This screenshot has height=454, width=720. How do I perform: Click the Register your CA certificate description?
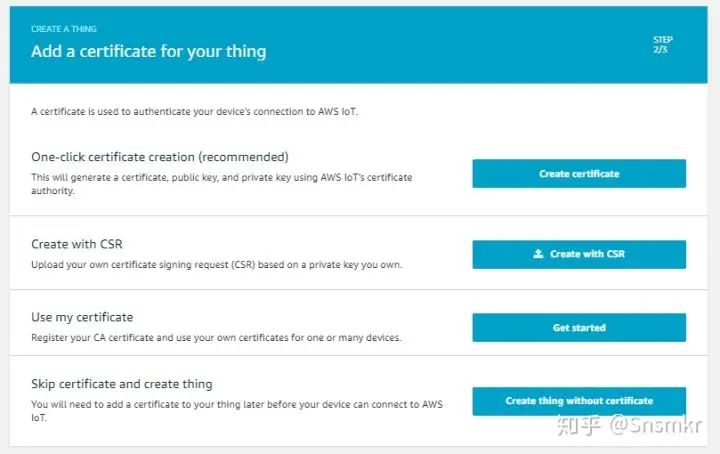[x=216, y=338]
